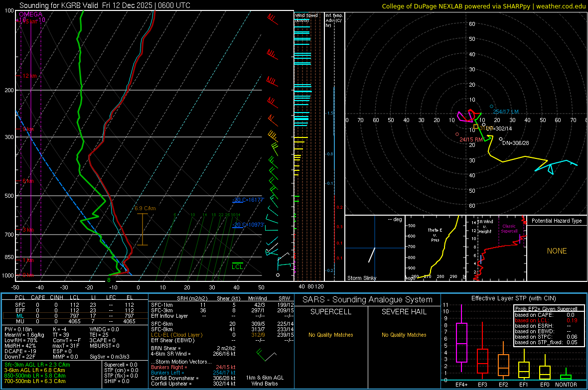Select the DownT = 22F value
Image resolution: width=588 pixels, height=390 pixels.
(20, 357)
